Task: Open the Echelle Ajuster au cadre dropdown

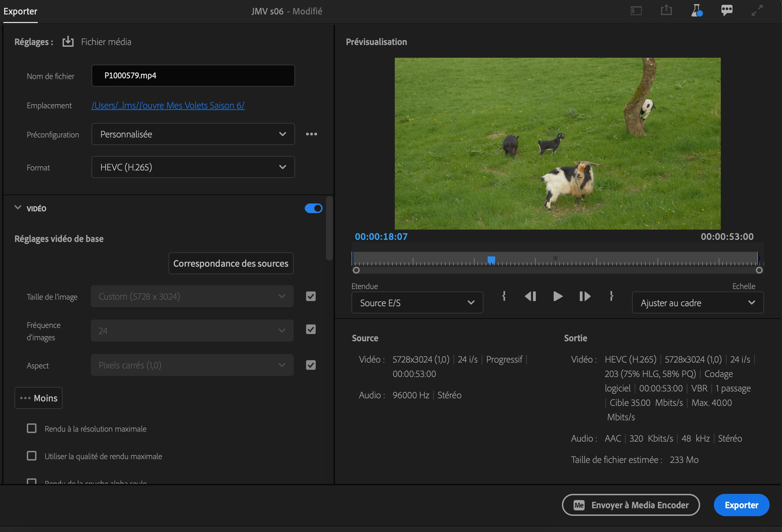Action: tap(697, 303)
